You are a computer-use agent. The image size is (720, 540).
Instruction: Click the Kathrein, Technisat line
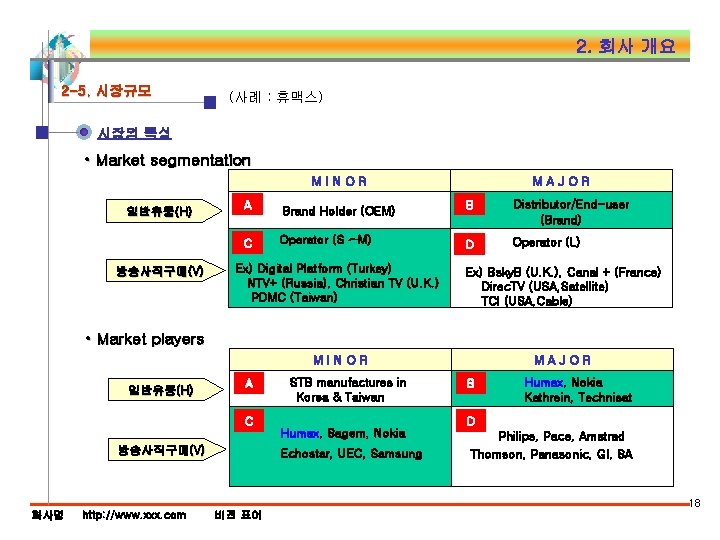[578, 397]
